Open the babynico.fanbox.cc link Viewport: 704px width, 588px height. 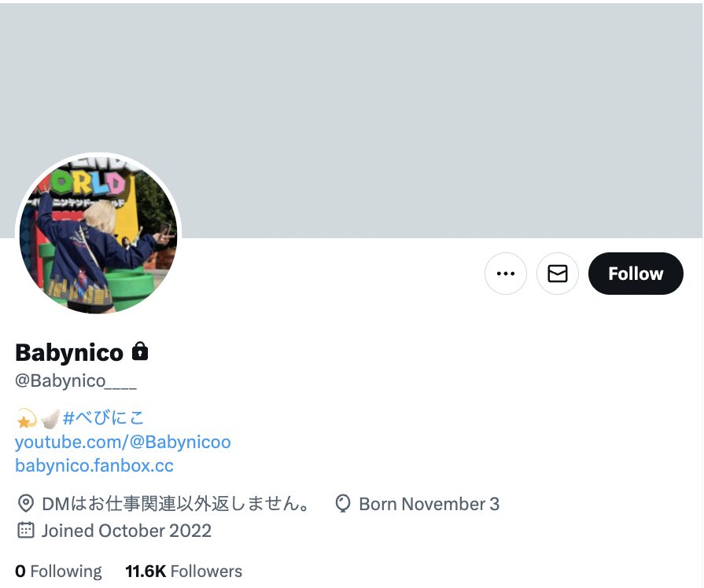pos(94,465)
